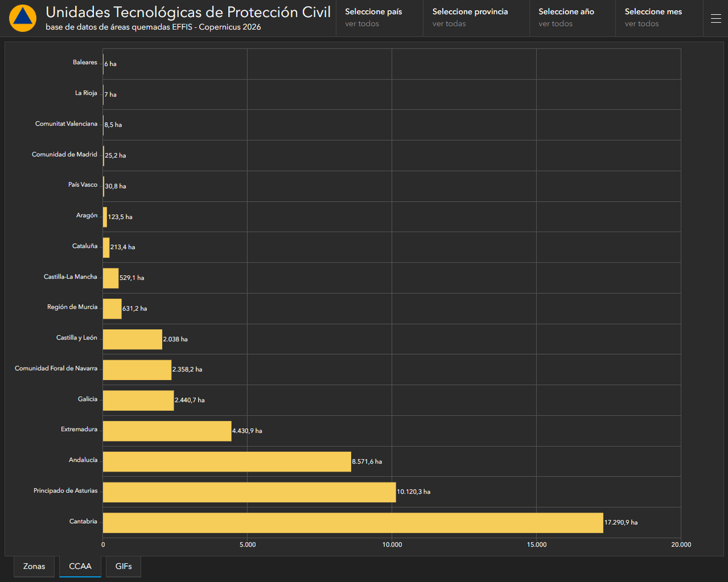Click the Protección Civil logo icon

point(22,18)
